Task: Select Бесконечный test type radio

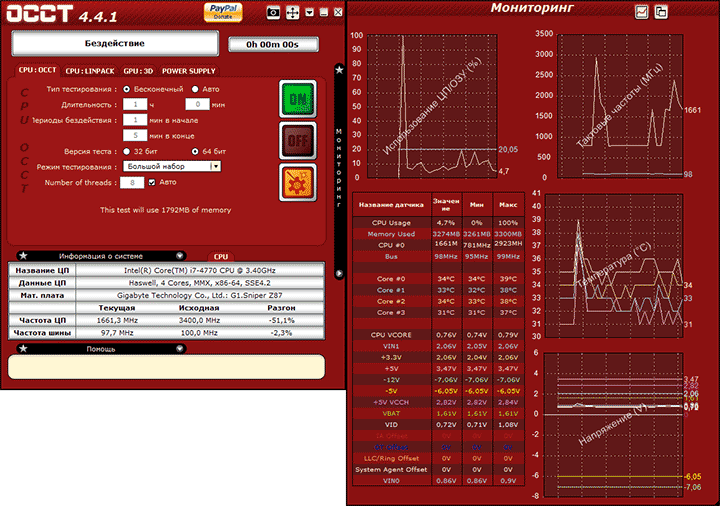Action: point(126,89)
